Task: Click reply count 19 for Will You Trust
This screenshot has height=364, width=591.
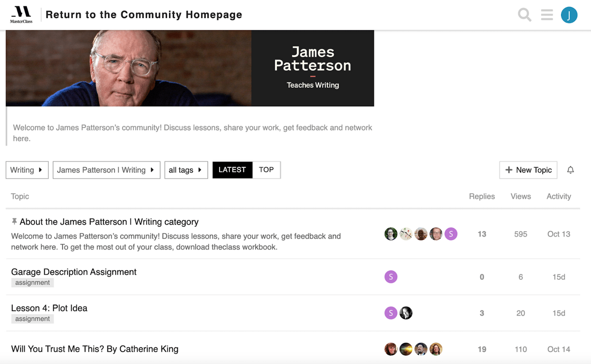Action: pyautogui.click(x=482, y=349)
